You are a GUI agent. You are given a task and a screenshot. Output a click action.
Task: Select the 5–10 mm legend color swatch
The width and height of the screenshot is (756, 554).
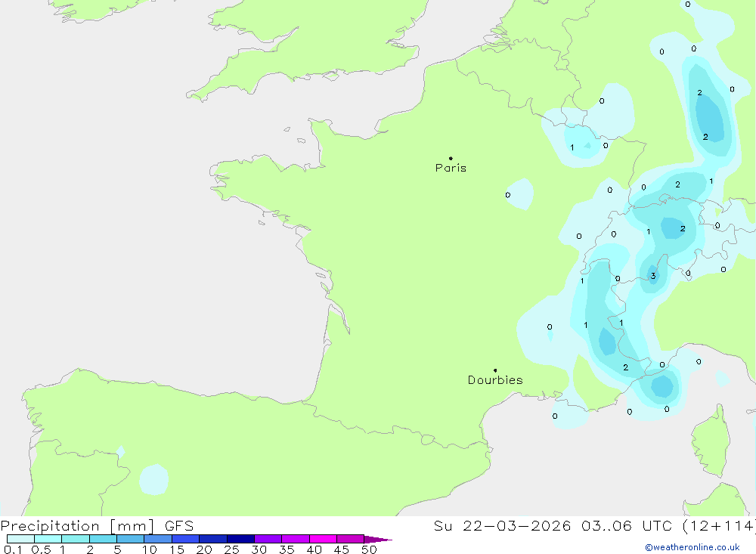coord(131,539)
